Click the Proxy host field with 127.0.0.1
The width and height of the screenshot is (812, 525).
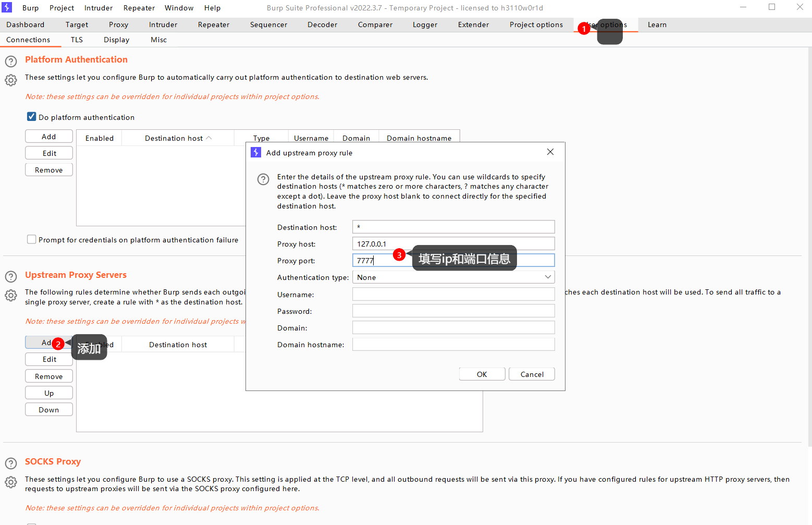click(x=453, y=243)
